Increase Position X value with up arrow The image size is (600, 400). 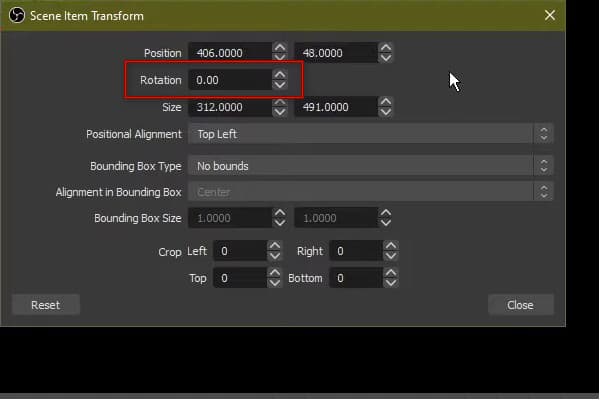point(280,47)
